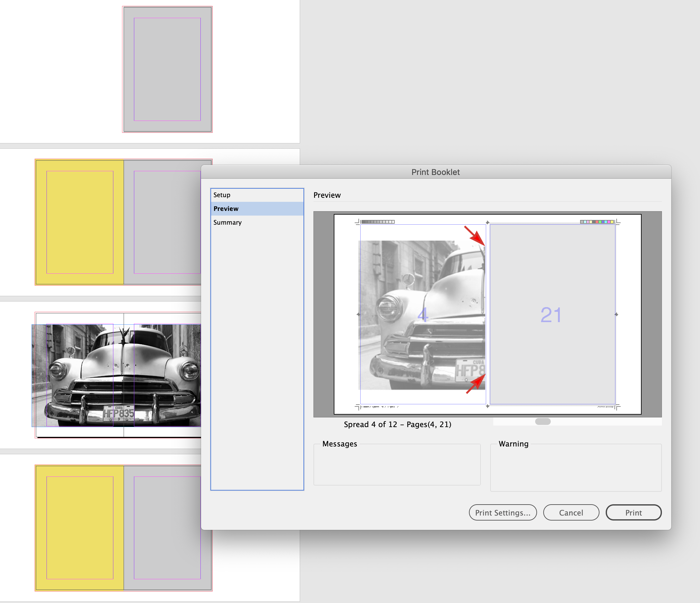Image resolution: width=700 pixels, height=603 pixels.
Task: Click the top-center registration mark
Action: [487, 222]
